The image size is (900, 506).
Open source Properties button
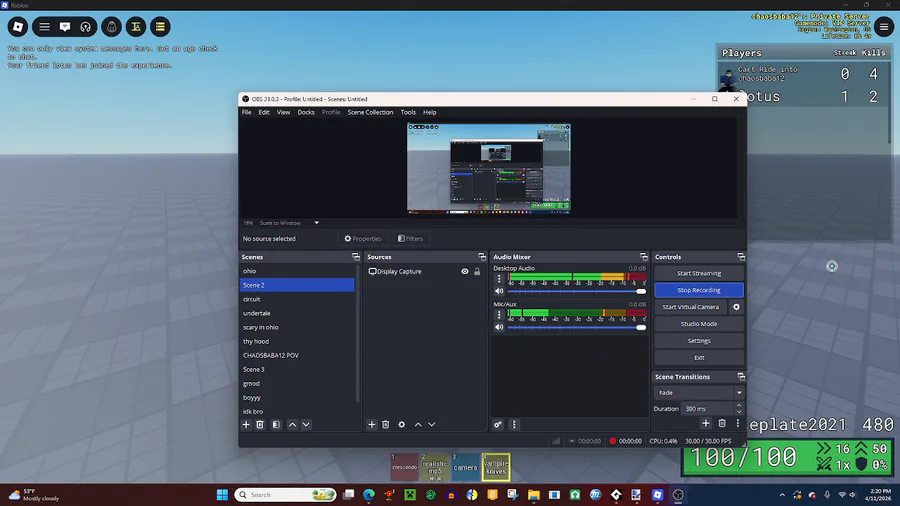tap(363, 239)
